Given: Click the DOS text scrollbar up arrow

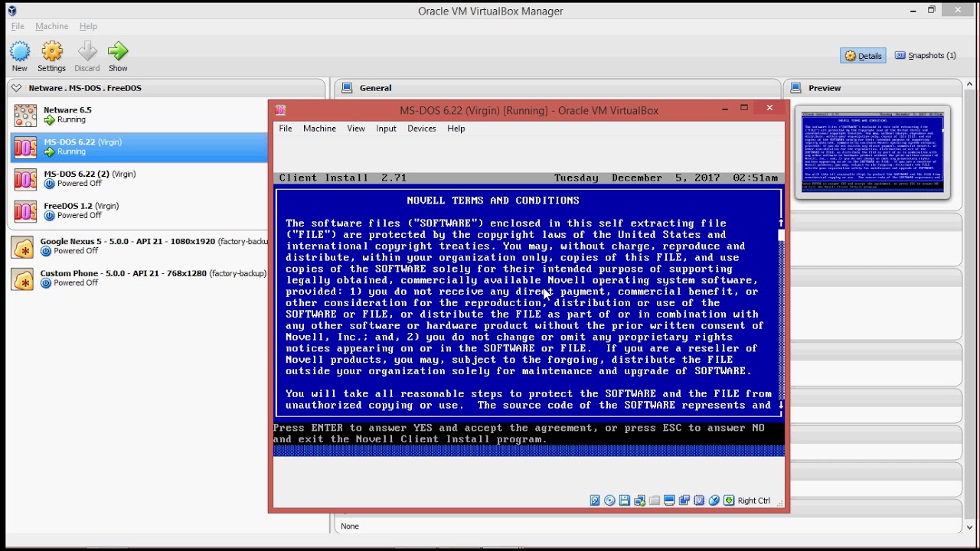Looking at the screenshot, I should 781,223.
